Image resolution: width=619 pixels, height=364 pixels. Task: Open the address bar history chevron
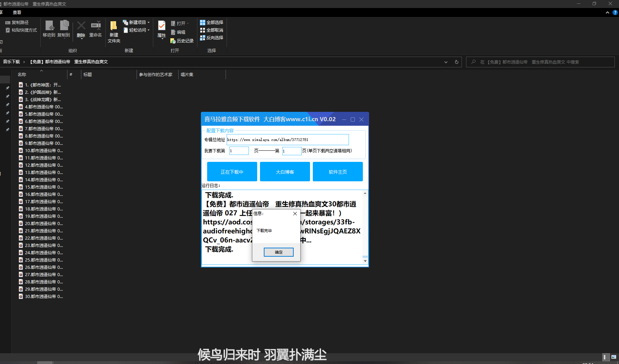point(446,62)
